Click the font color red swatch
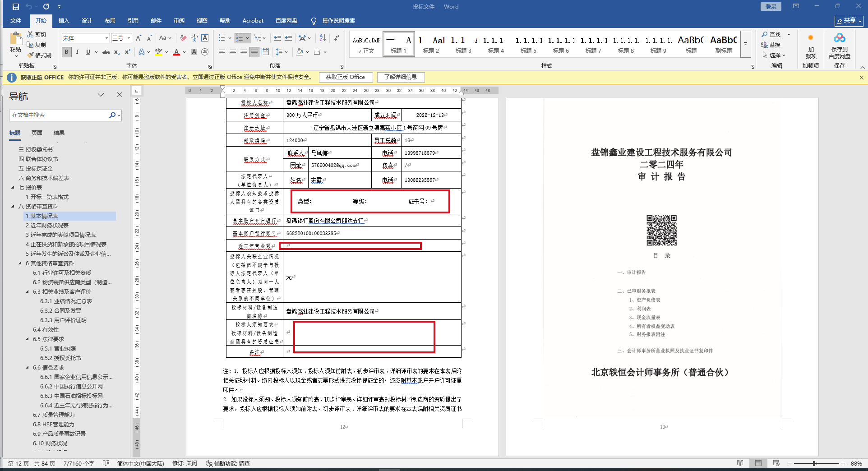Viewport: 868px width, 471px height. point(176,52)
